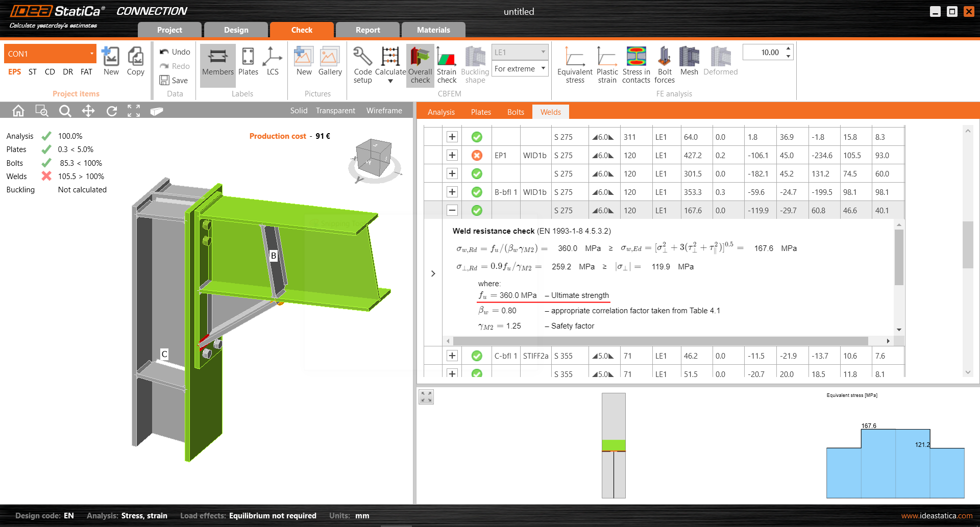Click the Stress in contacts icon
The height and width of the screenshot is (527, 980).
tap(636, 65)
